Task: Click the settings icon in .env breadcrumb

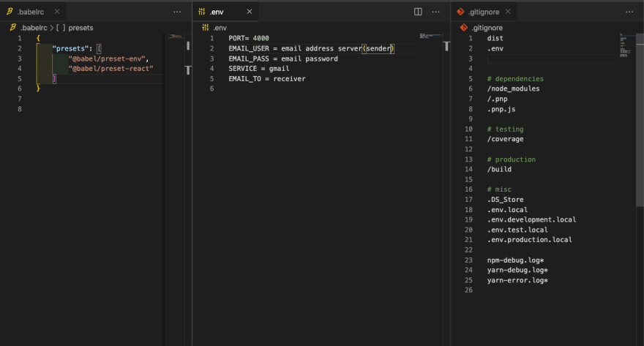Action: coord(206,28)
